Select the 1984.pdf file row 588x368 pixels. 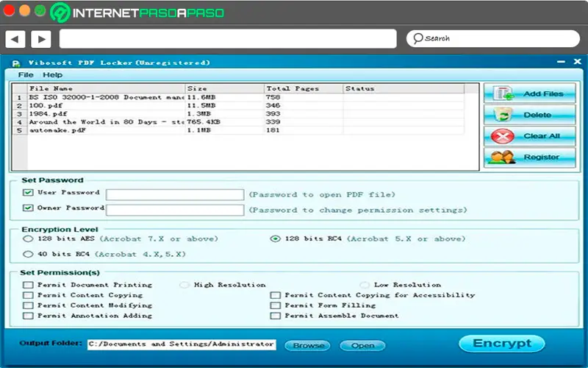point(238,114)
